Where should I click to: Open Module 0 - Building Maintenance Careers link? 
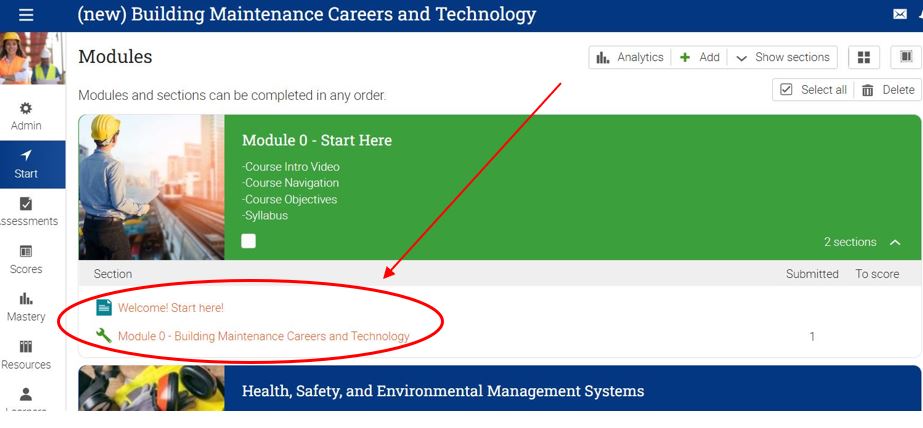click(x=263, y=337)
